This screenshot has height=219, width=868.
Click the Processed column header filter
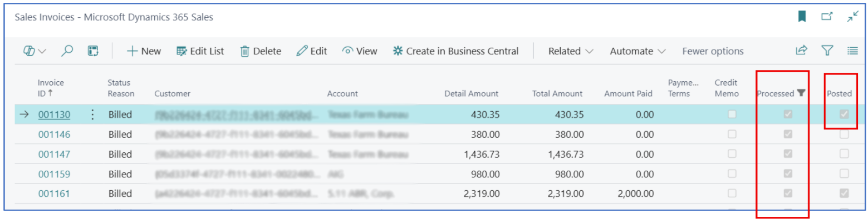pos(781,93)
